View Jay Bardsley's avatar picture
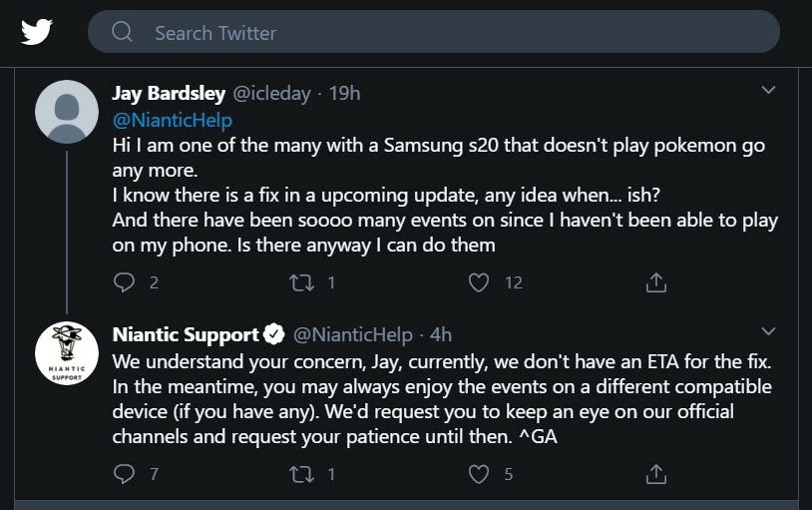The image size is (812, 510). coord(67,110)
